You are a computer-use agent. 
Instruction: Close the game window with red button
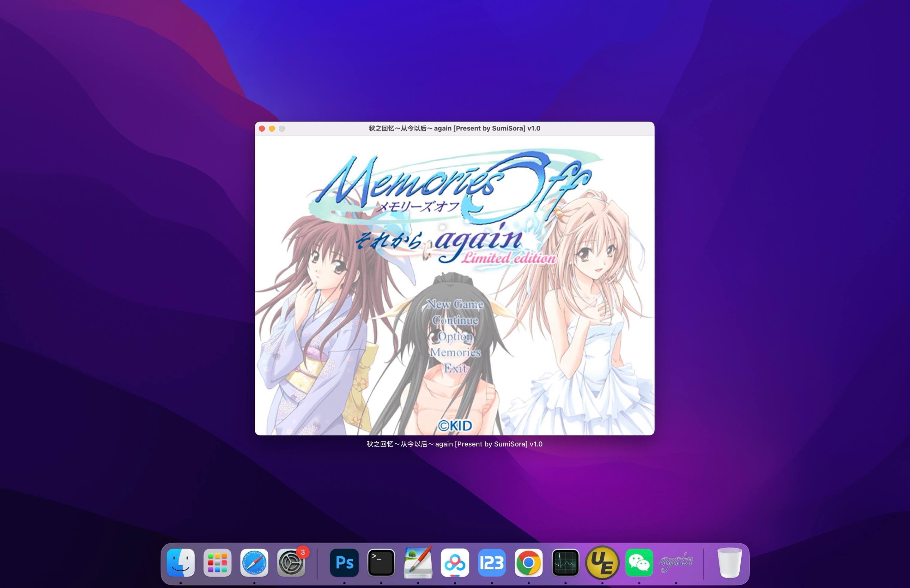pos(262,129)
